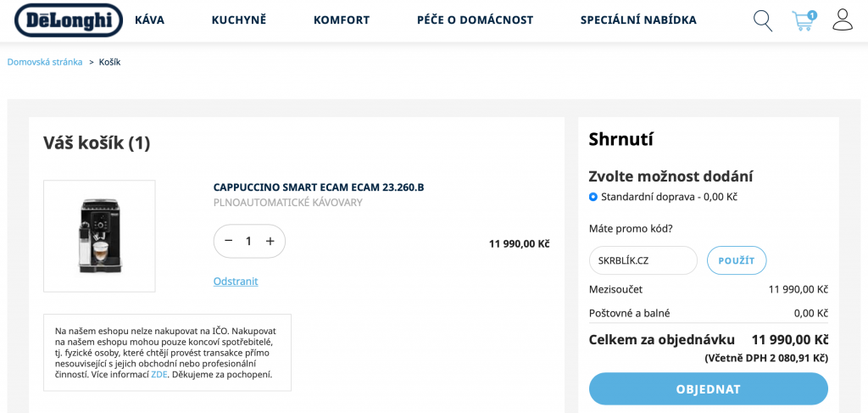The image size is (868, 413).
Task: Increase quantity with the plus icon
Action: (x=270, y=241)
